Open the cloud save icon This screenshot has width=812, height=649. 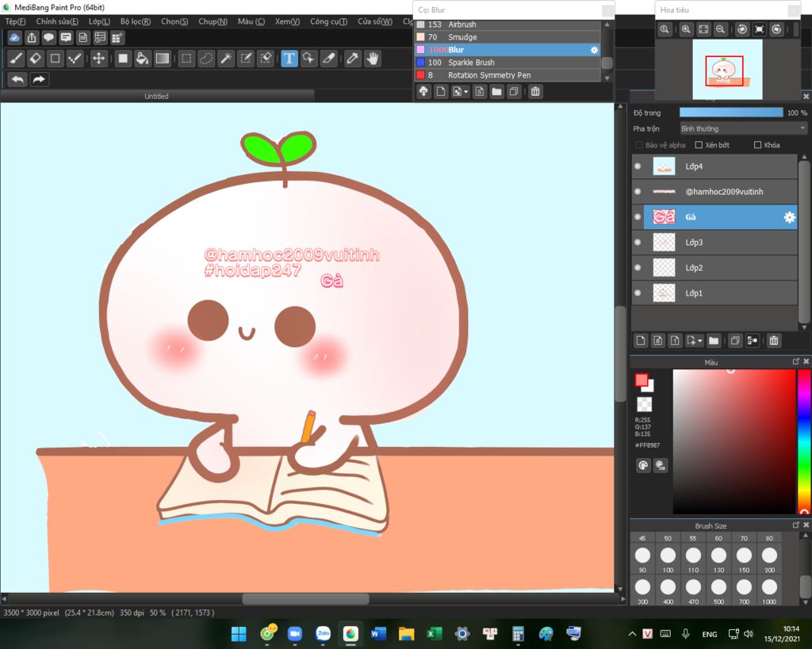click(x=14, y=37)
